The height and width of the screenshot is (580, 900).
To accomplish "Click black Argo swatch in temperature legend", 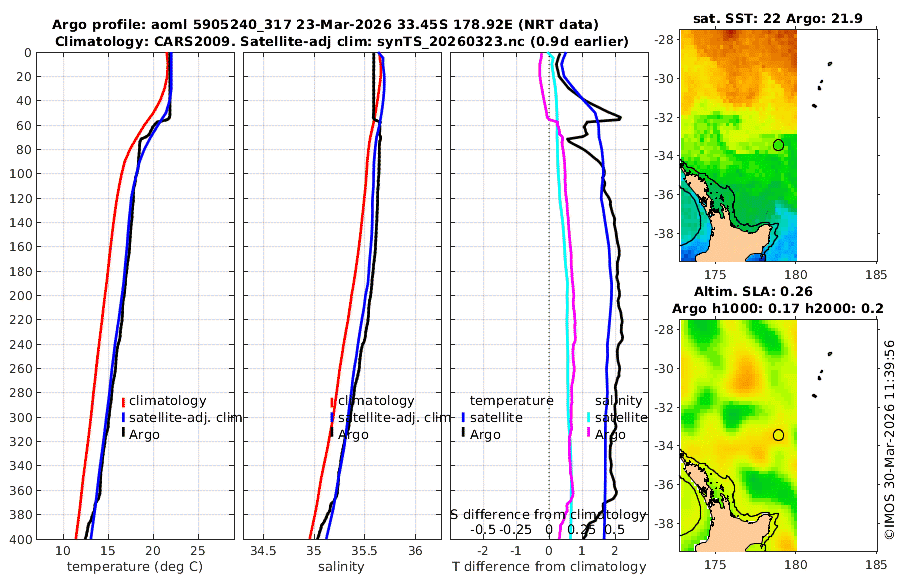I will point(123,434).
